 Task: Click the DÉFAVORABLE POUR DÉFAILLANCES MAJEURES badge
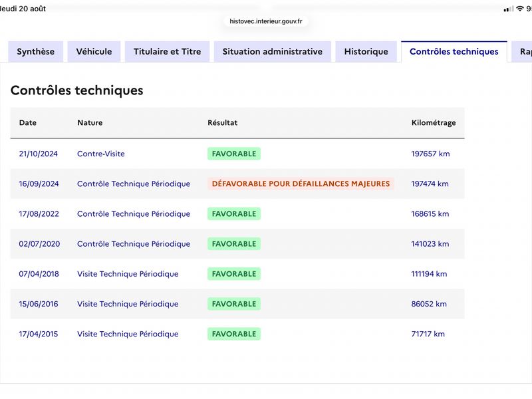[301, 184]
